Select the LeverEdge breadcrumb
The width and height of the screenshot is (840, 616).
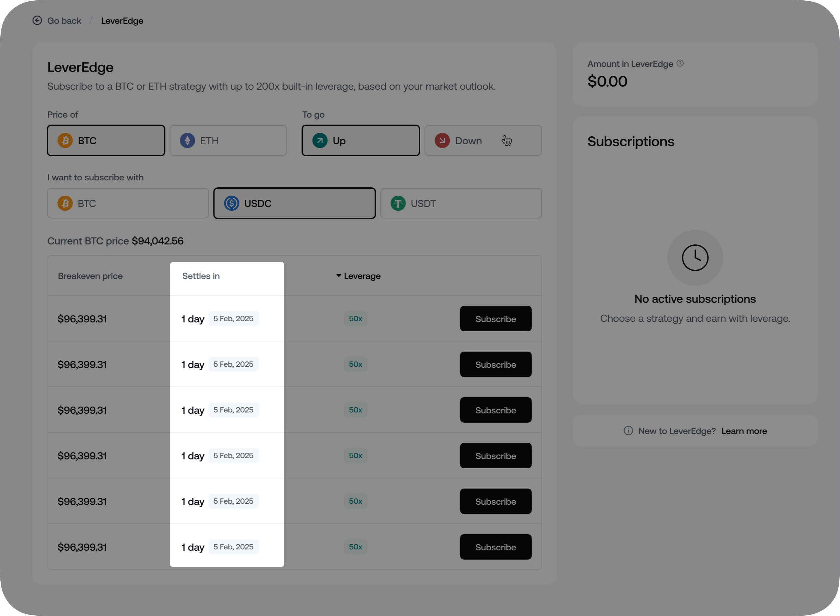click(x=122, y=21)
